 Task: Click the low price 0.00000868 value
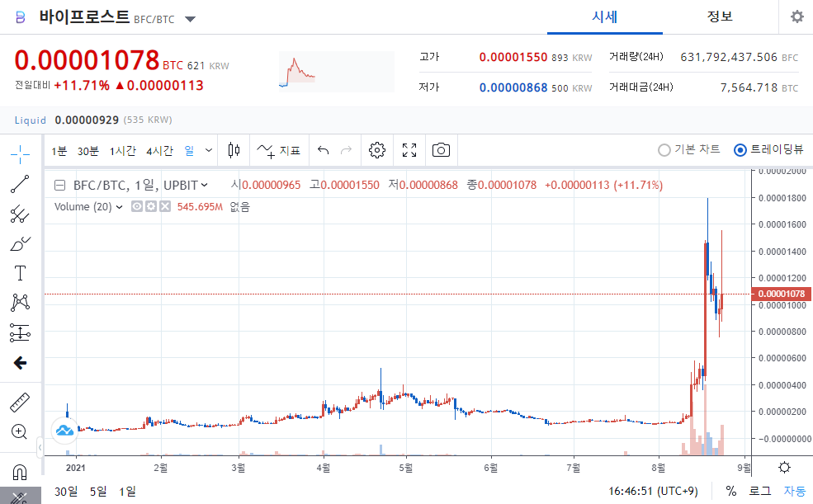pyautogui.click(x=513, y=87)
